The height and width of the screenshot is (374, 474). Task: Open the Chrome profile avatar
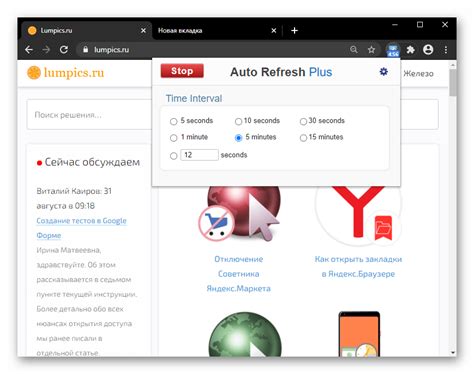pyautogui.click(x=428, y=50)
